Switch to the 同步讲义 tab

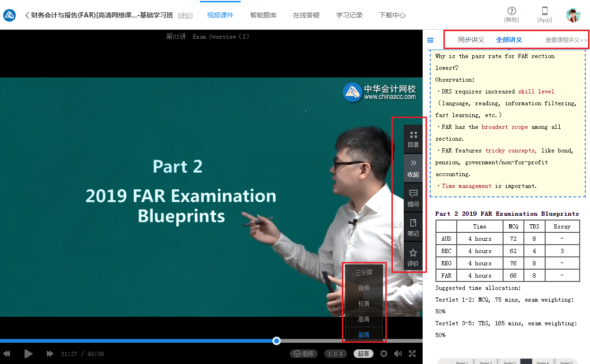tap(472, 40)
